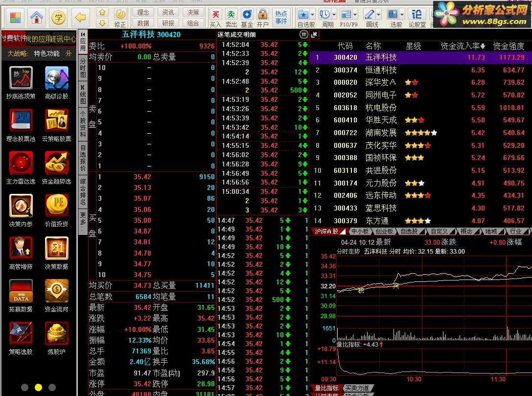Image resolution: width=532 pixels, height=396 pixels.
Task: Click the 数据 button
Action: (143, 23)
